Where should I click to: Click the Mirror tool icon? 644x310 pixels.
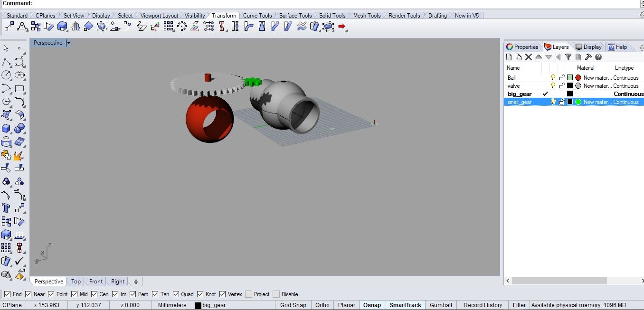tap(76, 27)
